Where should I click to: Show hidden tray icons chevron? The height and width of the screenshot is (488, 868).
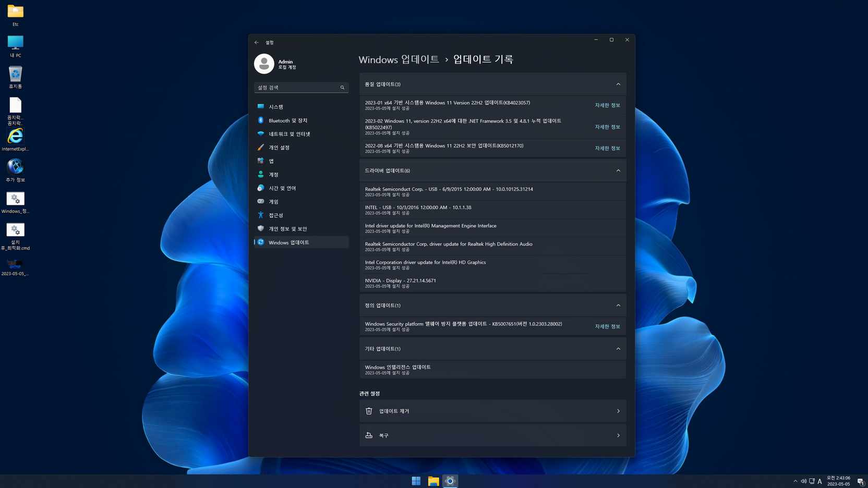[795, 481]
